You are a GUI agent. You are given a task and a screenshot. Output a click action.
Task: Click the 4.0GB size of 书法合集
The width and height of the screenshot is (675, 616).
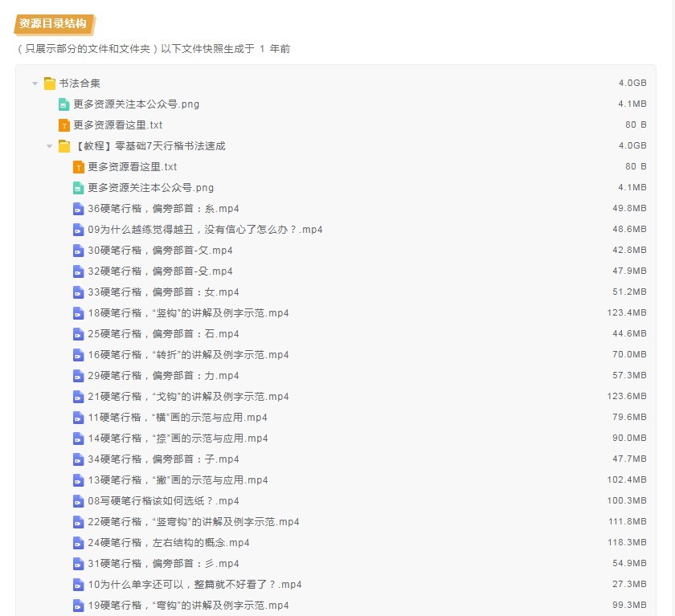632,83
